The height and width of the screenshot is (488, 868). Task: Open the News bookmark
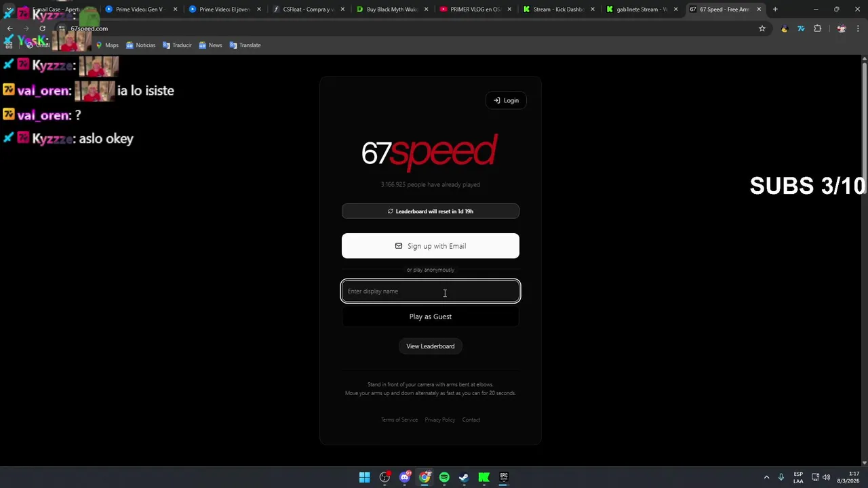[210, 45]
